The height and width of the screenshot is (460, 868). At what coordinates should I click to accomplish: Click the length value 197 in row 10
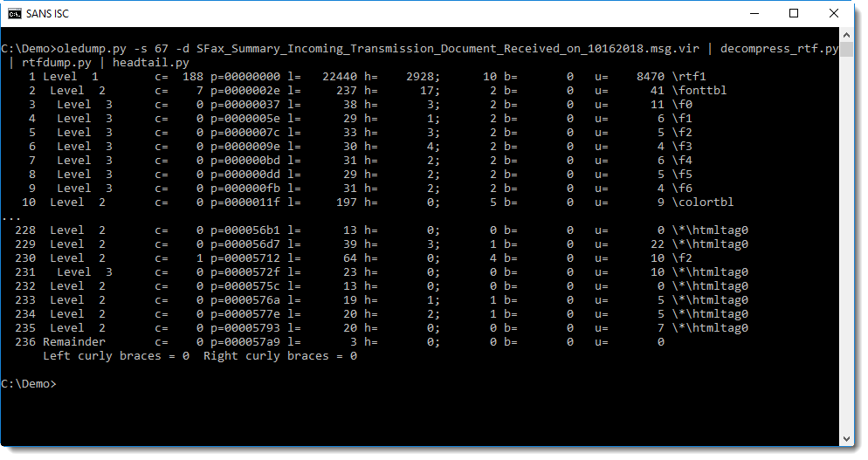pos(347,202)
